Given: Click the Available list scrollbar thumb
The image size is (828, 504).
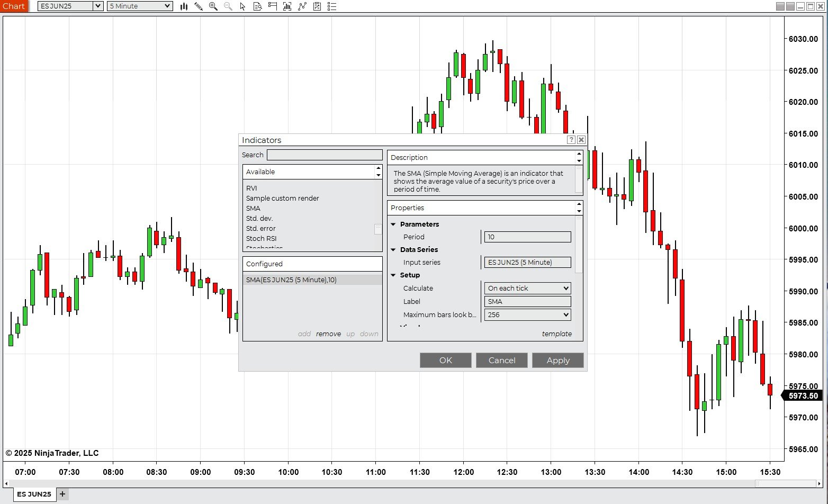Looking at the screenshot, I should pyautogui.click(x=378, y=229).
